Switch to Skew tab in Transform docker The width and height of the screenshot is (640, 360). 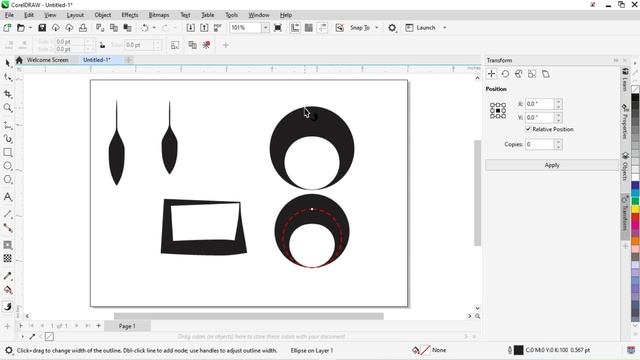(546, 74)
